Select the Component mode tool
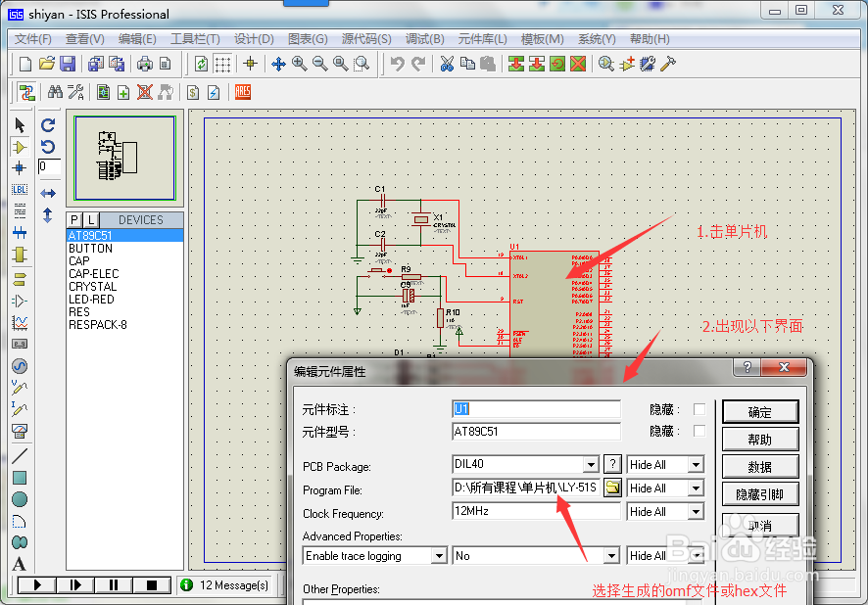Screen dimensions: 868x605 coord(20,147)
